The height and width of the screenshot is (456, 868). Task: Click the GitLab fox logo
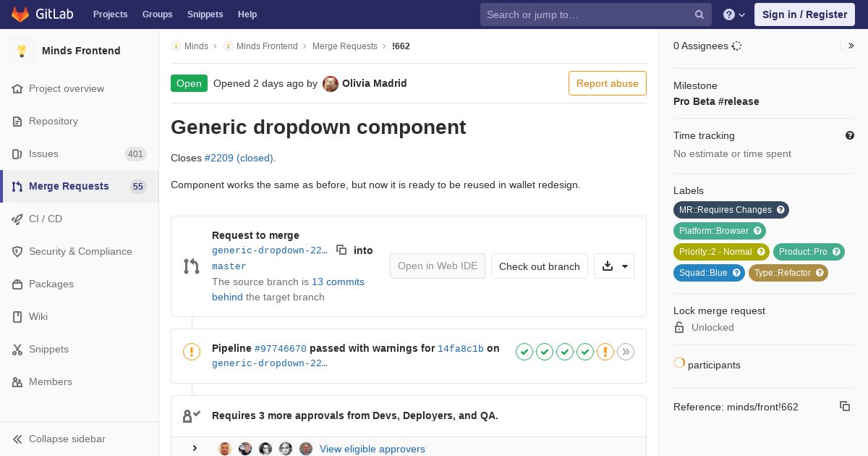20,14
